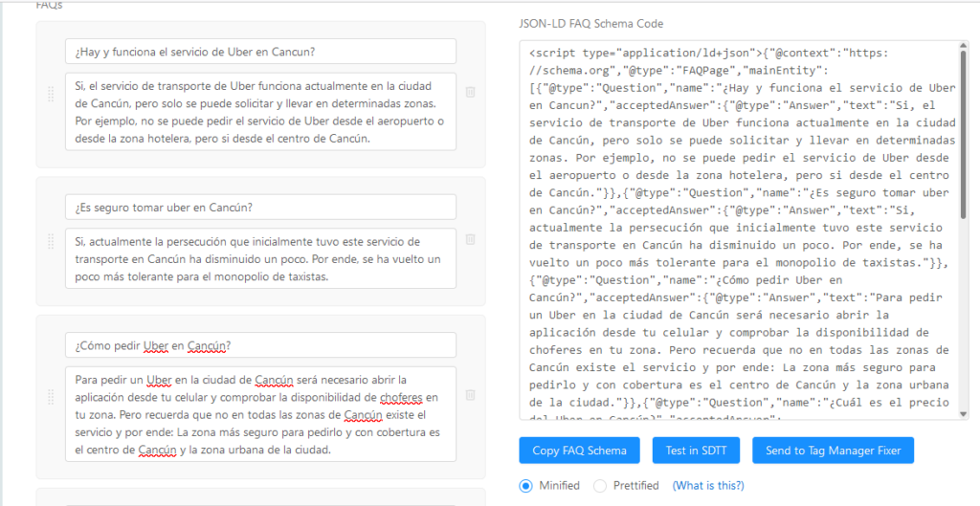Screen dimensions: 980x506
Task: Delete the '¿Es seguro tomar uber' FAQ
Action: [471, 239]
